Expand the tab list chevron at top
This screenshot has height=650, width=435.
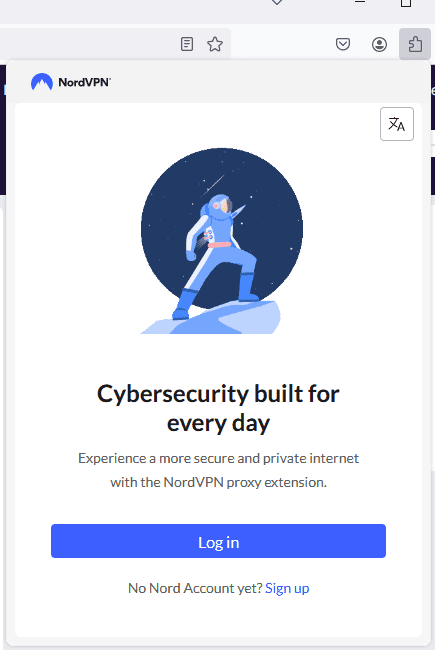click(x=277, y=2)
